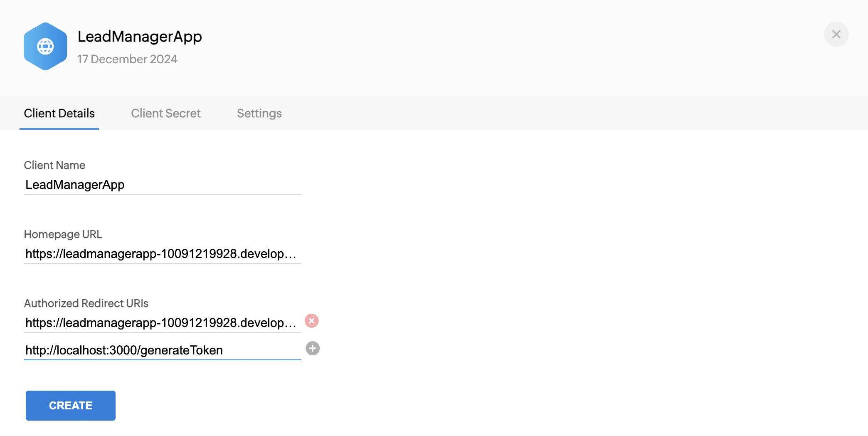Screen dimensions: 868x436
Task: Close the LeadManagerApp client dialog
Action: coord(836,34)
